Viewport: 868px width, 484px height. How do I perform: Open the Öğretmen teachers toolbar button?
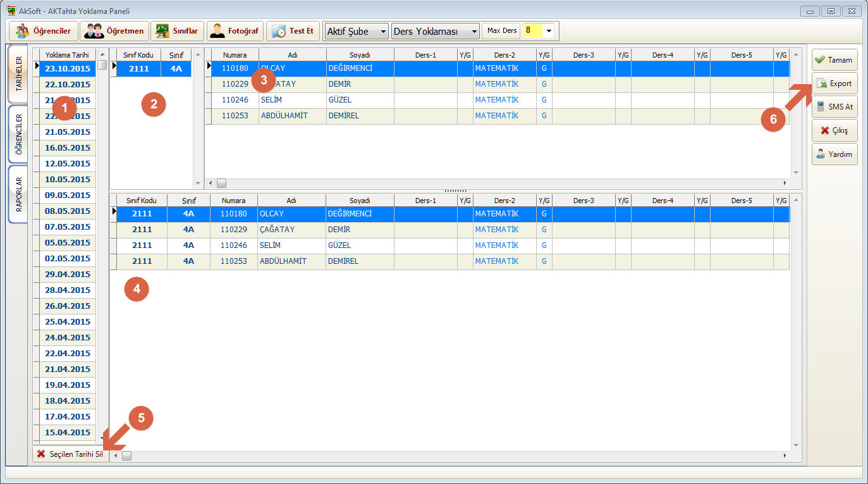click(x=114, y=30)
